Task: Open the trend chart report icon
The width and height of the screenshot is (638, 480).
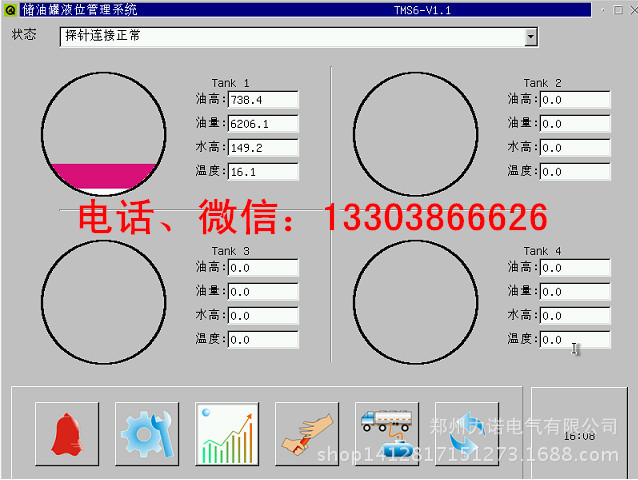Action: pos(227,434)
